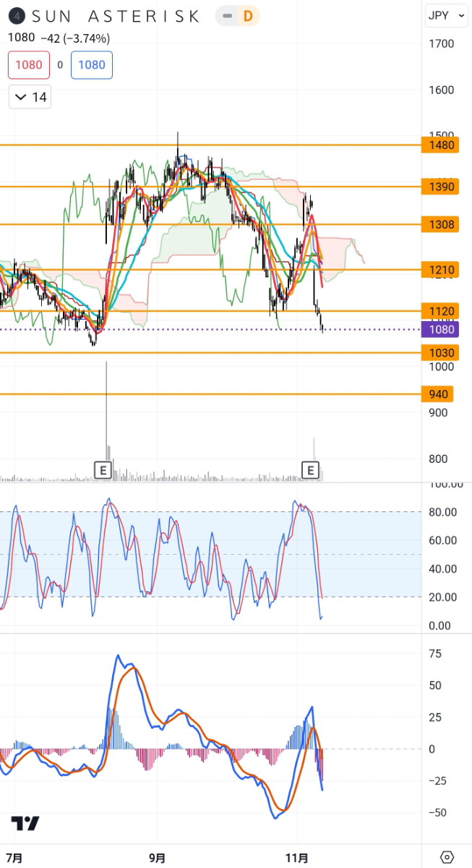Screen dimensions: 472x868
Task: Click the 940 price level label
Action: click(440, 394)
